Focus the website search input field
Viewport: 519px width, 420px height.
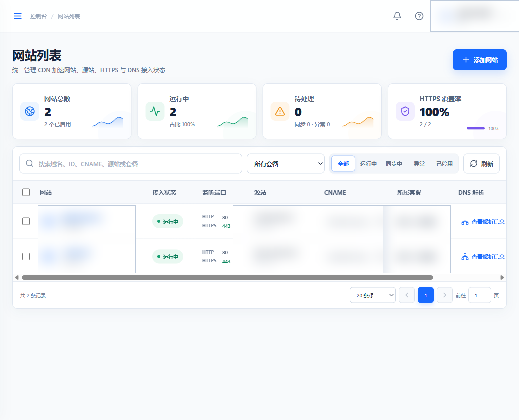tap(131, 164)
